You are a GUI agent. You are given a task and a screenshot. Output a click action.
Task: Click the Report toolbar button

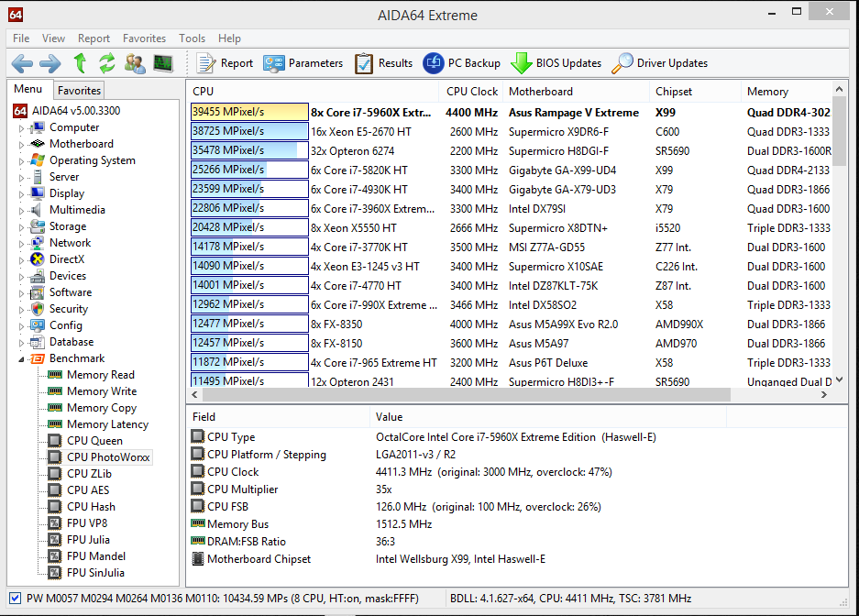tap(226, 63)
